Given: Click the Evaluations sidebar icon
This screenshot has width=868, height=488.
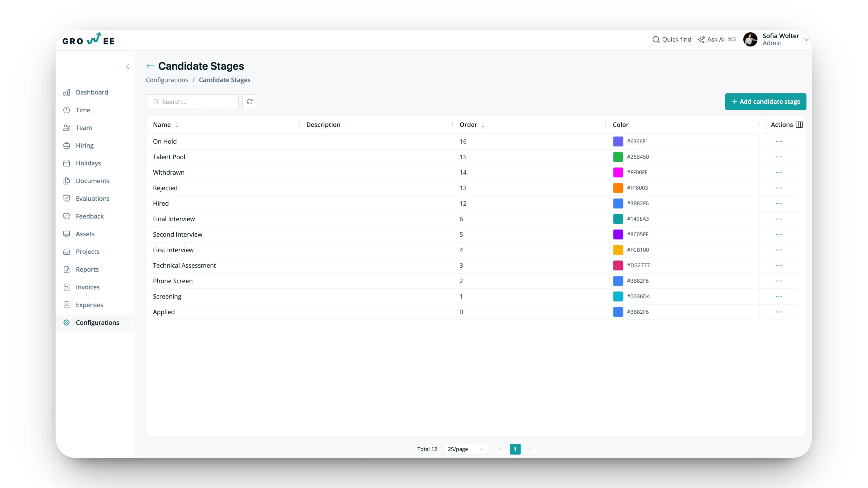Looking at the screenshot, I should pyautogui.click(x=67, y=198).
